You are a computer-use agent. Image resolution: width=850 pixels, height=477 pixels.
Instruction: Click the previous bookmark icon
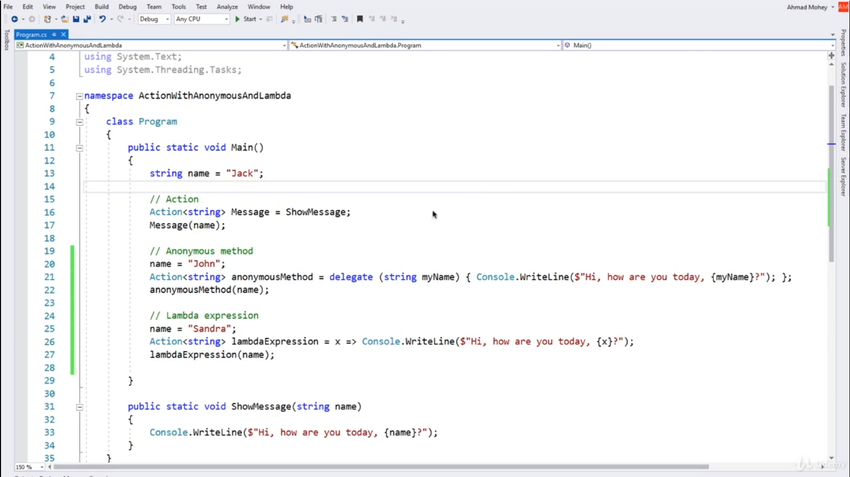point(372,19)
